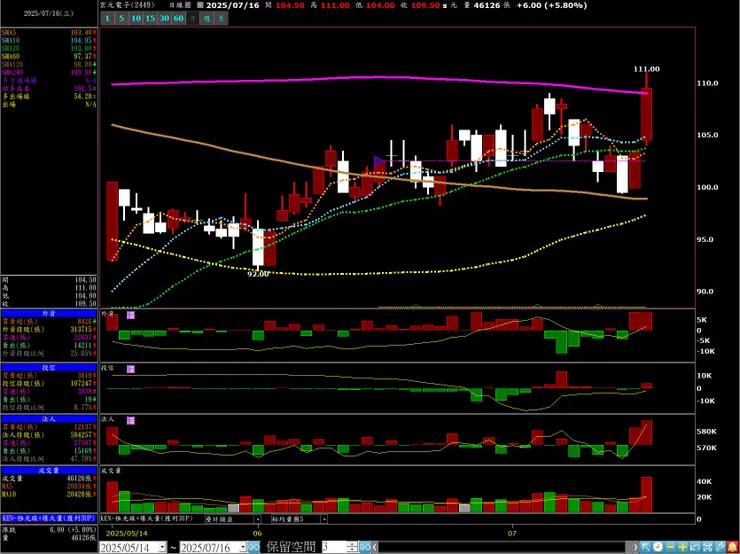Zoom out with the minus icon
This screenshot has height=554, width=740.
[x=670, y=547]
